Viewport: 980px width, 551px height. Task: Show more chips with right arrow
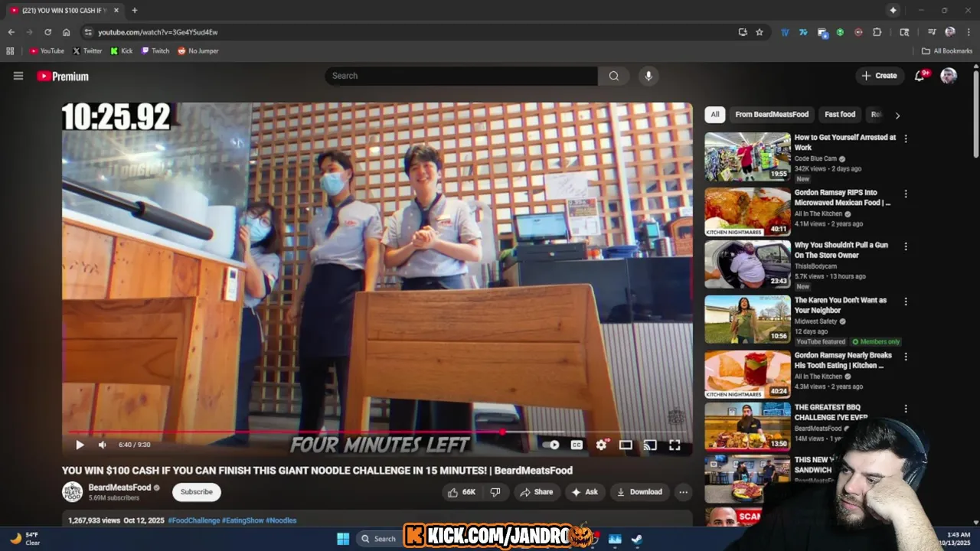897,116
